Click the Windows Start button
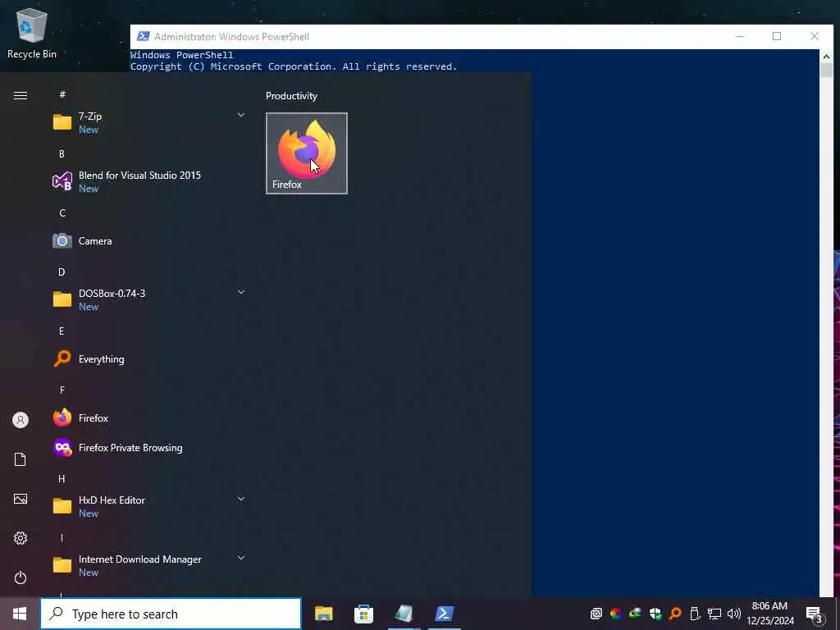This screenshot has width=840, height=630. (x=20, y=614)
